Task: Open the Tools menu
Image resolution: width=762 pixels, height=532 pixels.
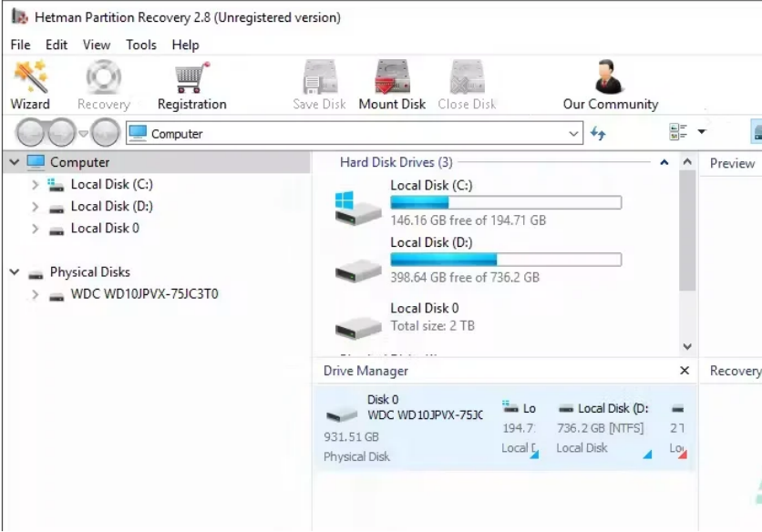Action: click(x=141, y=45)
